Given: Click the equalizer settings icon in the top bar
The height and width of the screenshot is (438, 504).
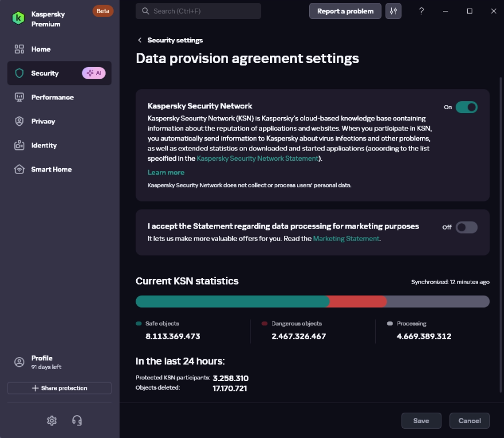Looking at the screenshot, I should point(393,11).
